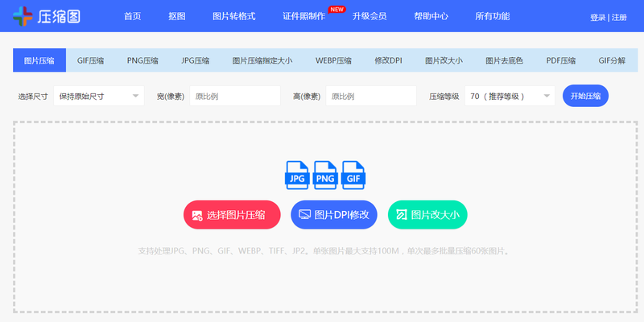The height and width of the screenshot is (322, 644).
Task: Click the resize icon in 图片改大小 button
Action: [401, 215]
